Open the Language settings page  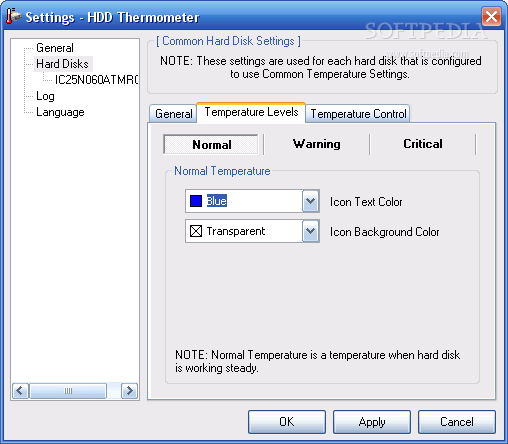pos(60,112)
